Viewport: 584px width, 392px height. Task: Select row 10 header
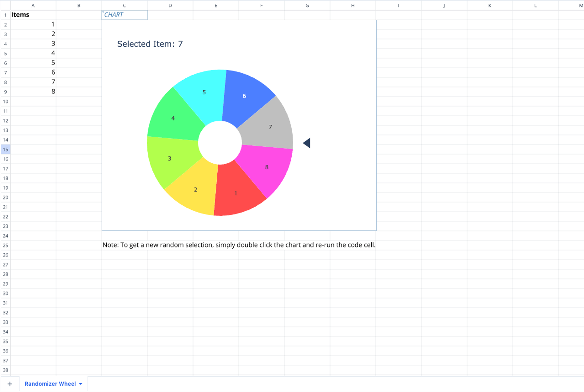6,101
